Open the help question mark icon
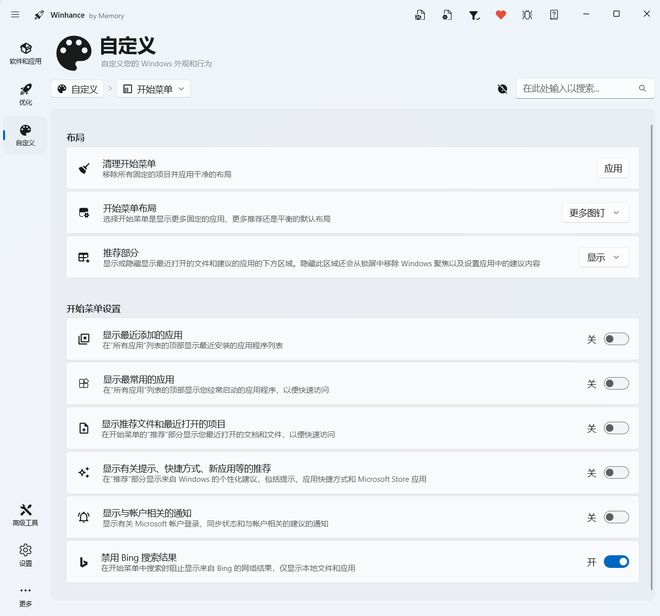Screen dimensions: 660x616 coord(554,15)
